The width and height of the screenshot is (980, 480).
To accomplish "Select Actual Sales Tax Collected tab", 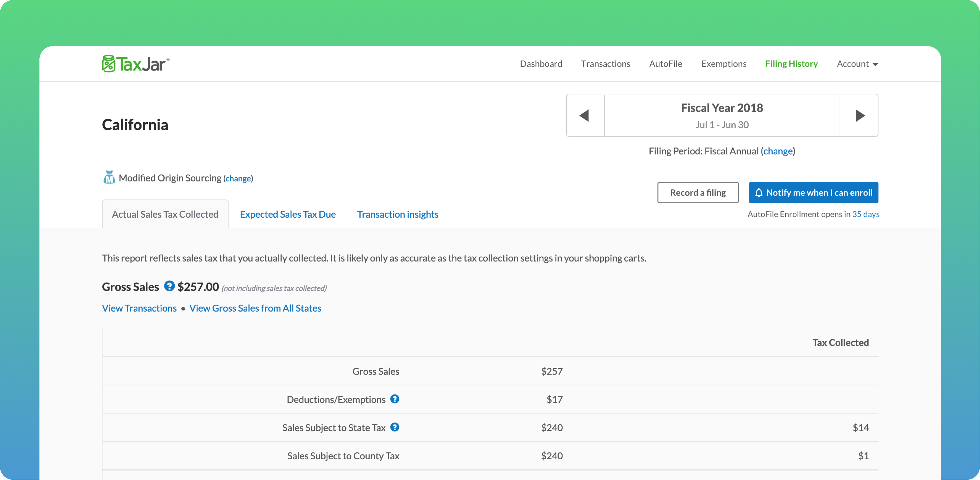I will click(x=165, y=214).
